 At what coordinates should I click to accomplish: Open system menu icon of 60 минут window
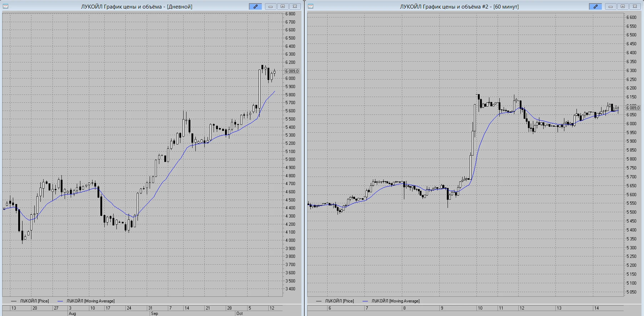click(311, 6)
